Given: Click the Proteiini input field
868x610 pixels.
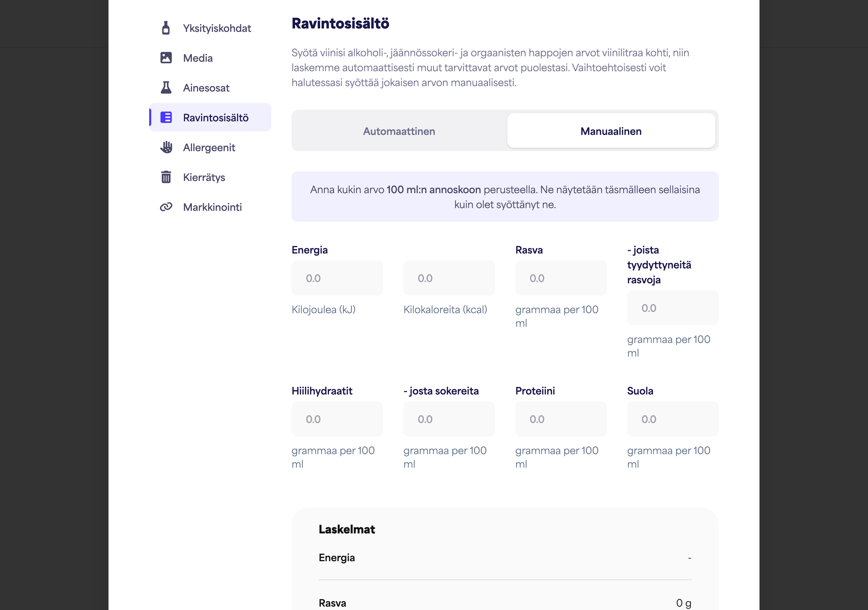Looking at the screenshot, I should [561, 419].
